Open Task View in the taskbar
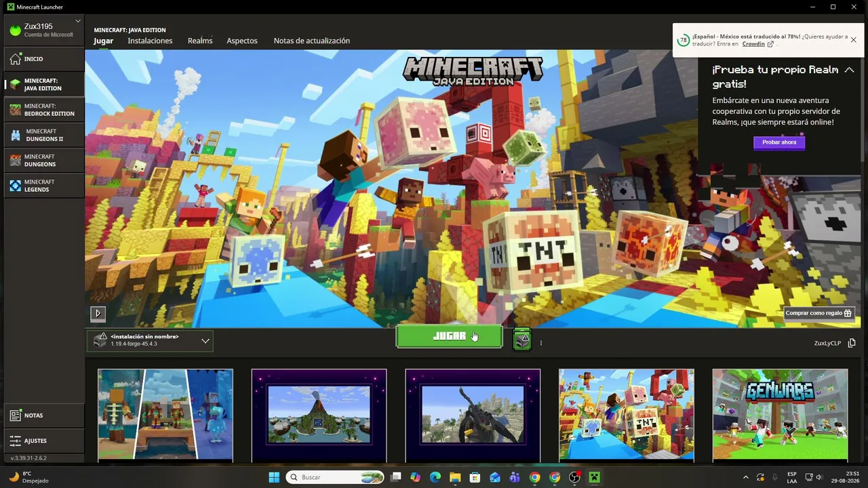Image resolution: width=868 pixels, height=488 pixels. tap(396, 477)
